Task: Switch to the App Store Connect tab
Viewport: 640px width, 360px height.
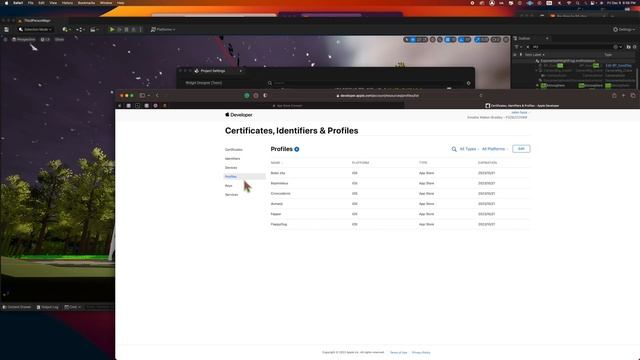Action: pyautogui.click(x=287, y=106)
